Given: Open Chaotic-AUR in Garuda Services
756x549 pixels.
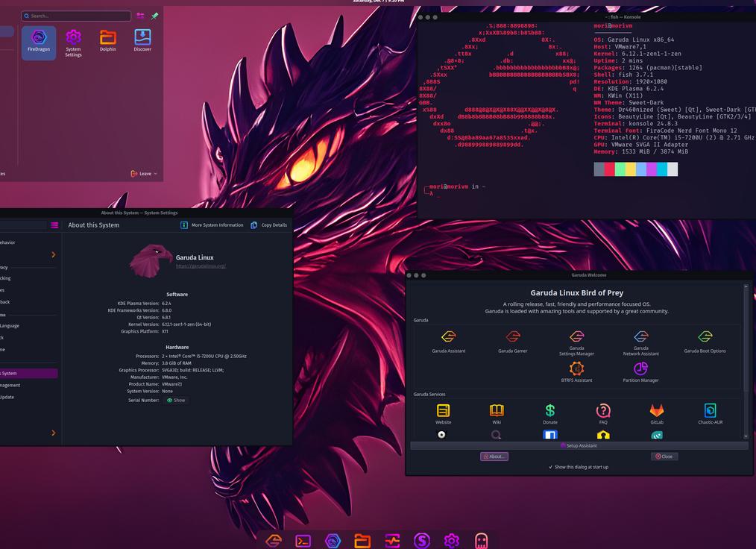Looking at the screenshot, I should coord(711,414).
